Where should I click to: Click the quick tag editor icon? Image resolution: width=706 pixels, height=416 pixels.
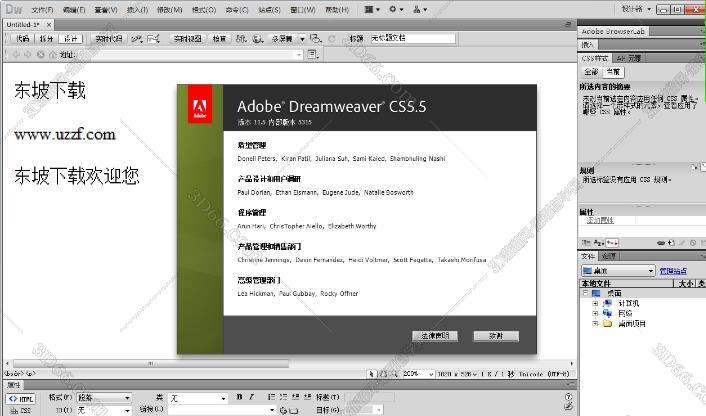pos(568,407)
